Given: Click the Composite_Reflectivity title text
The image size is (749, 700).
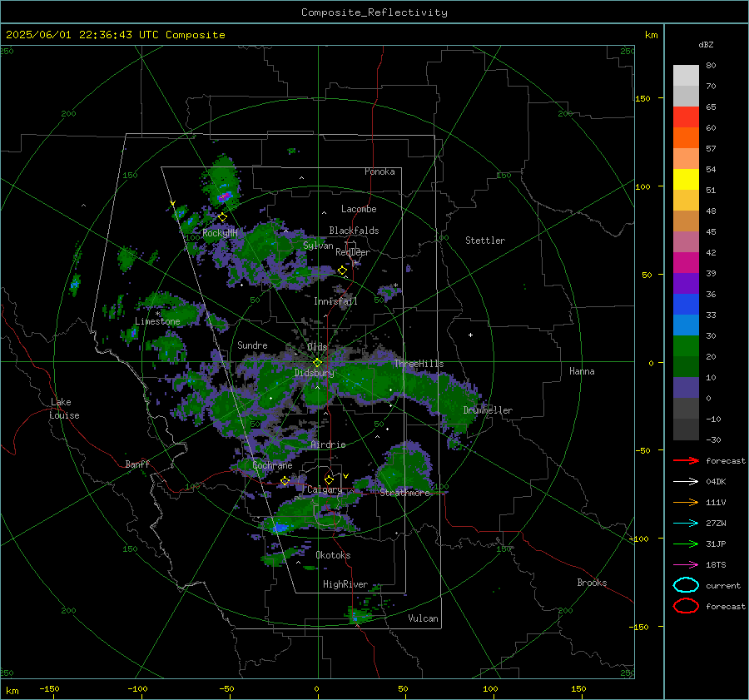Looking at the screenshot, I should (374, 12).
